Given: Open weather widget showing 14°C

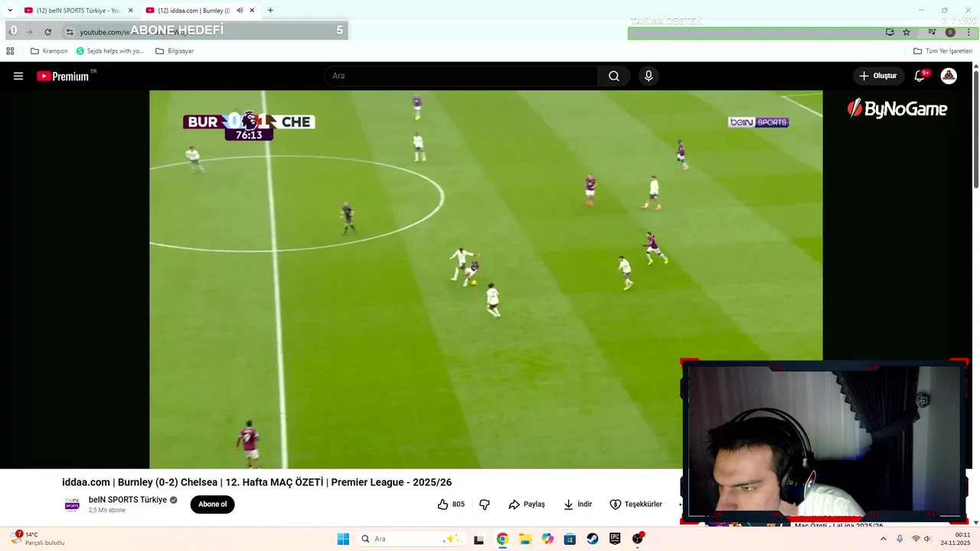Looking at the screenshot, I should click(38, 539).
